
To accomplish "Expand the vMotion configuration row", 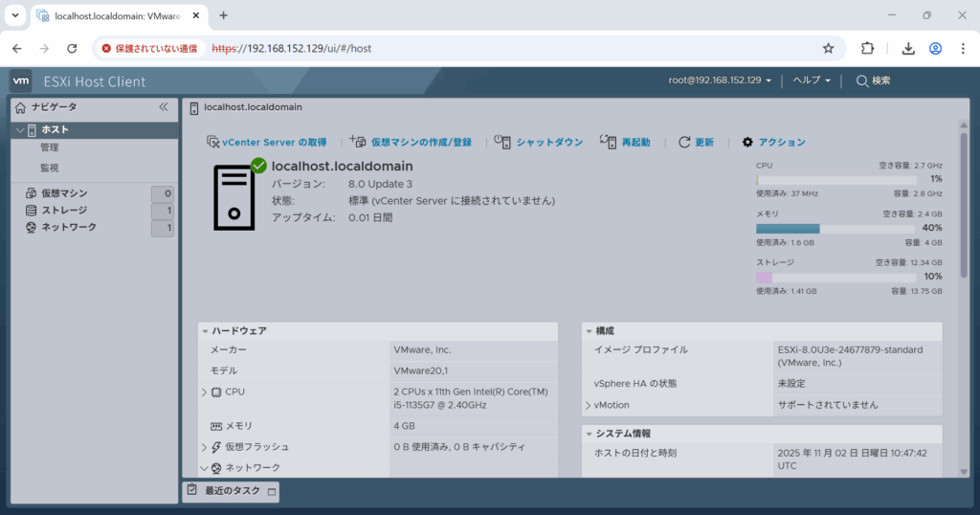I will coord(588,405).
